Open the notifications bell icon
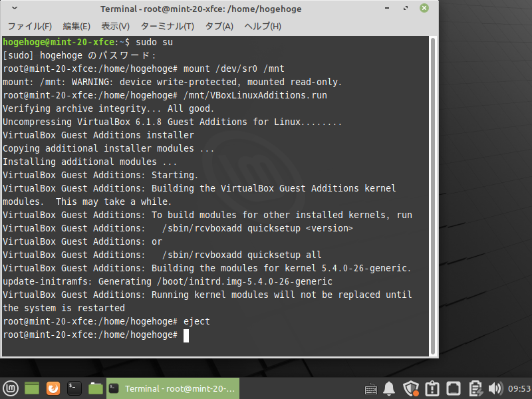 389,388
